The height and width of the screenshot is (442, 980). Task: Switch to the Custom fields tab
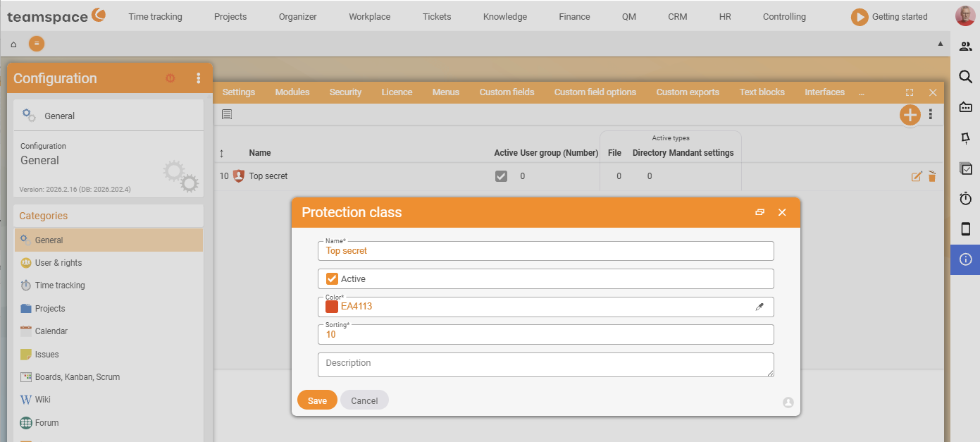(x=507, y=92)
